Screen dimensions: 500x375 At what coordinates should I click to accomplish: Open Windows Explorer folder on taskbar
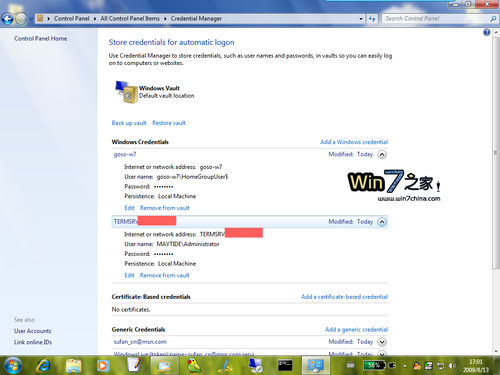(73, 366)
